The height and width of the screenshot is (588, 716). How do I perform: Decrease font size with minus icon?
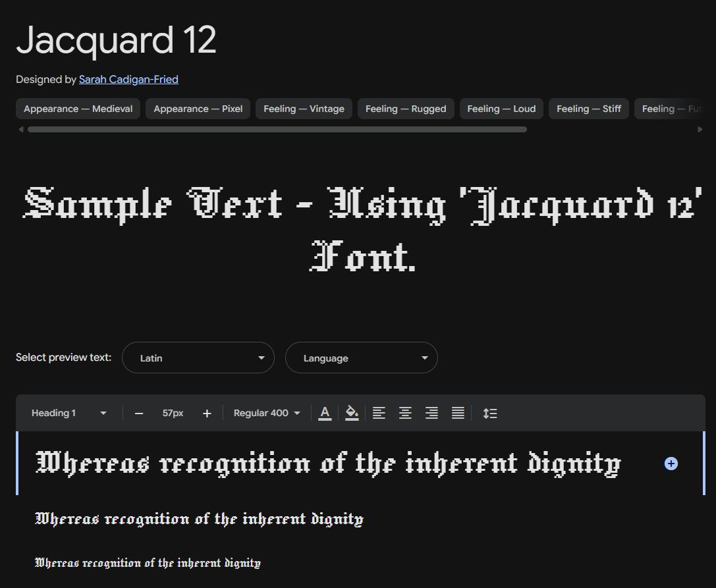click(139, 414)
